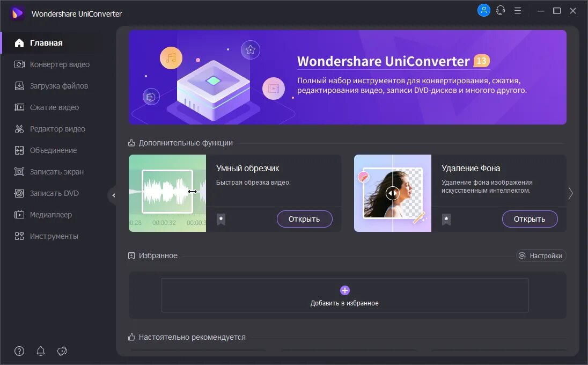This screenshot has height=365, width=588.
Task: Click the Удаление Фона title
Action: pos(471,169)
